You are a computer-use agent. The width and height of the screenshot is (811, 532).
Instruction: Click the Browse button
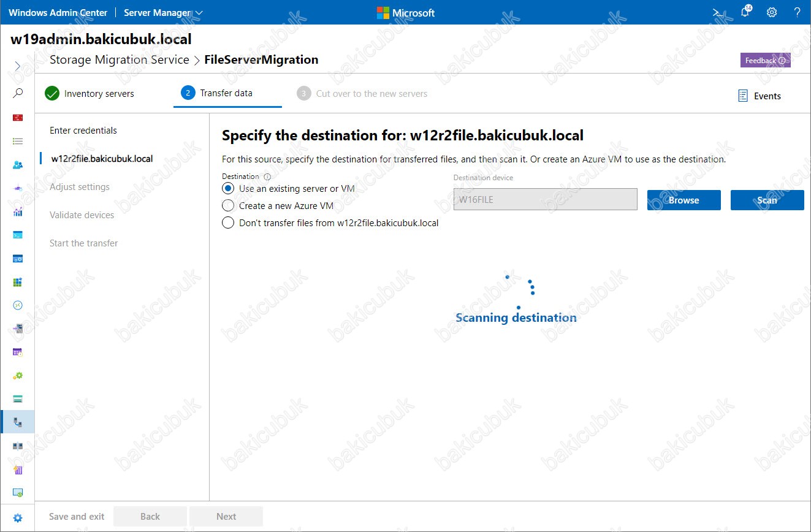tap(684, 200)
